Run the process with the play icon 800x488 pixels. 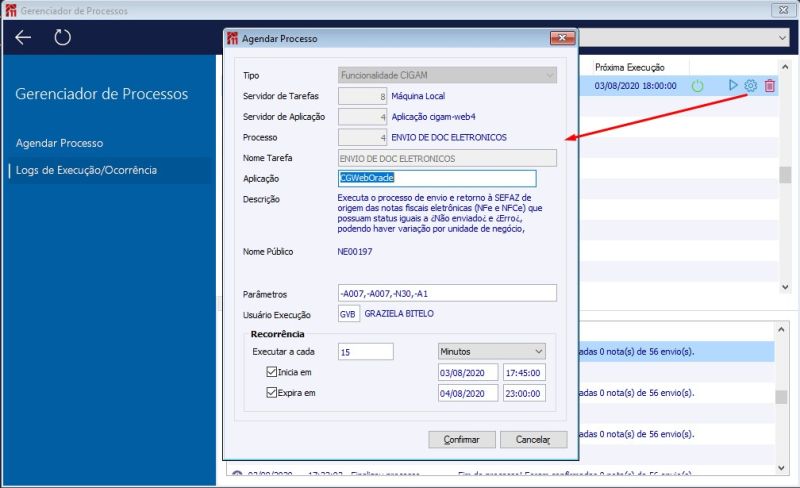tap(733, 85)
